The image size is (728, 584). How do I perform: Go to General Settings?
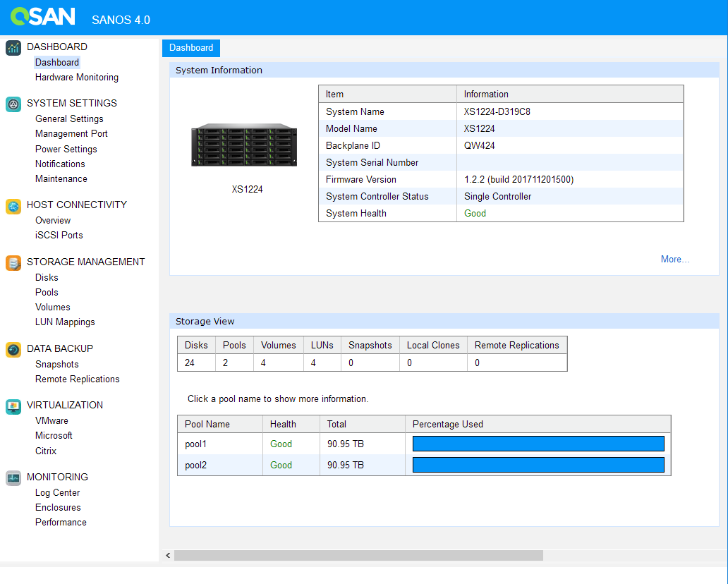click(69, 118)
